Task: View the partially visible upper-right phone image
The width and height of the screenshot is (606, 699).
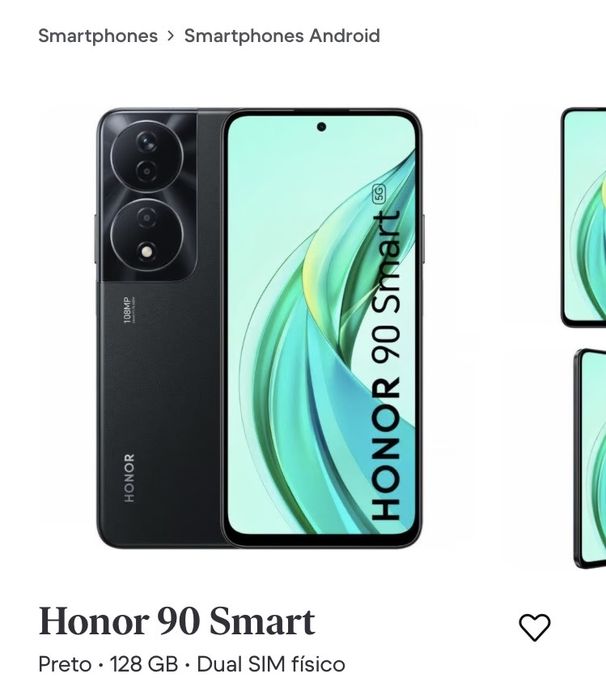Action: [583, 218]
